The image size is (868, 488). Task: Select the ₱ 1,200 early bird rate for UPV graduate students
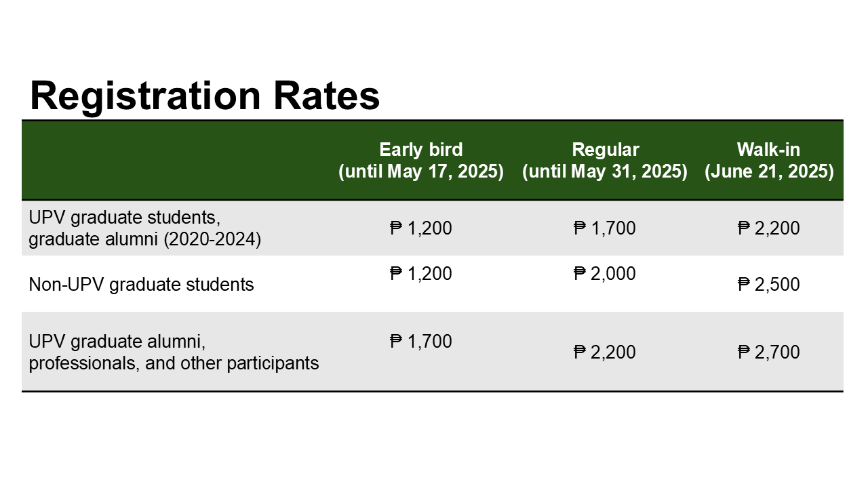(421, 228)
